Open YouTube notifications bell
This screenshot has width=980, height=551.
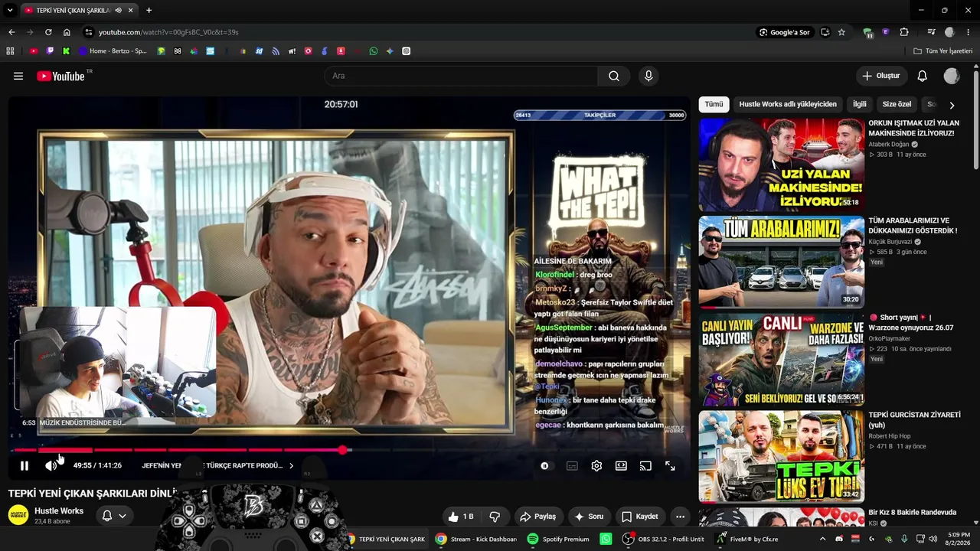click(x=923, y=76)
